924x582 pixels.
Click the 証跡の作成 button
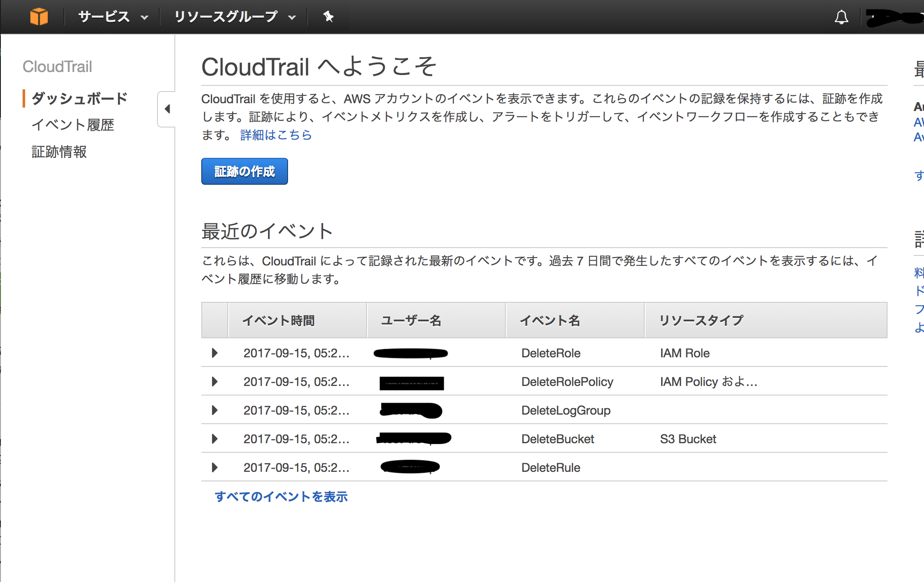coord(244,171)
